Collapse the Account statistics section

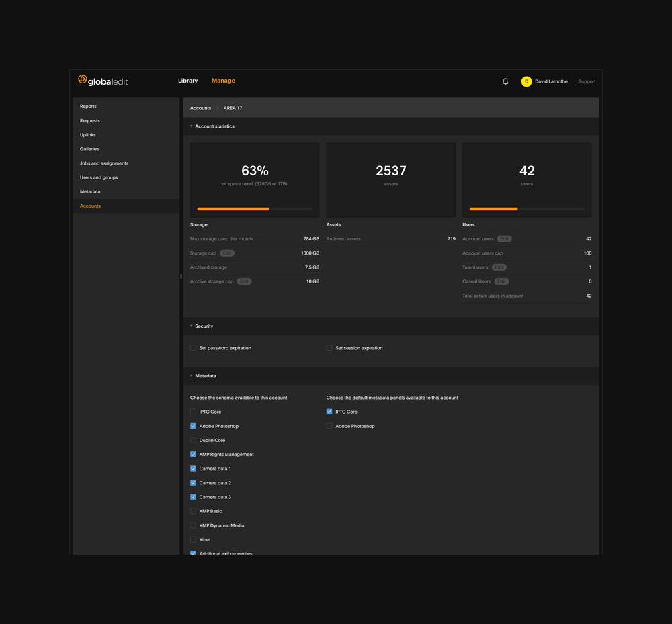pos(192,126)
